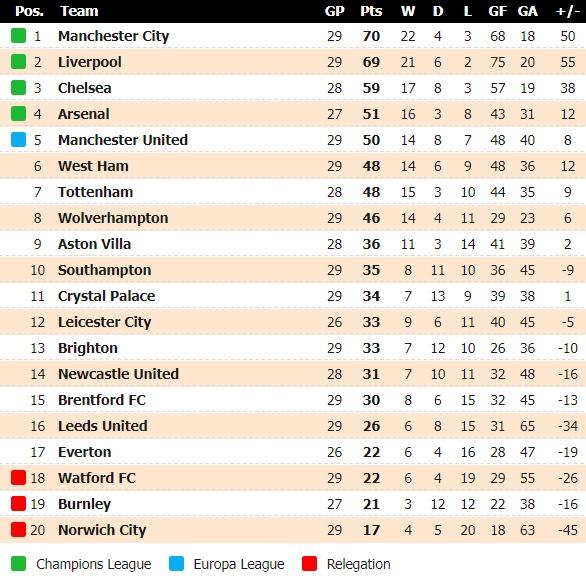Sort by the GP column header
586x584 pixels.
click(x=334, y=11)
